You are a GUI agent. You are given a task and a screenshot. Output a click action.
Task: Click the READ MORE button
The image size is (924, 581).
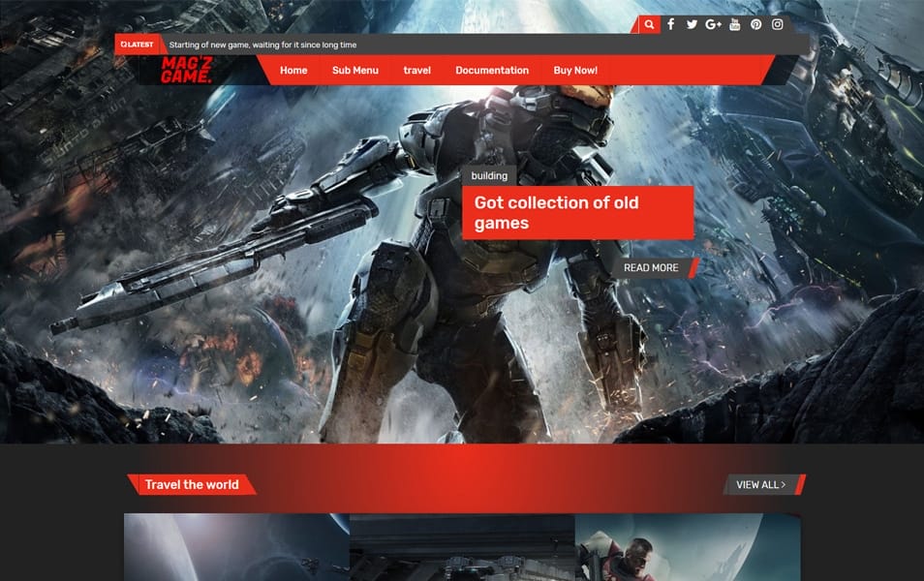click(x=652, y=267)
